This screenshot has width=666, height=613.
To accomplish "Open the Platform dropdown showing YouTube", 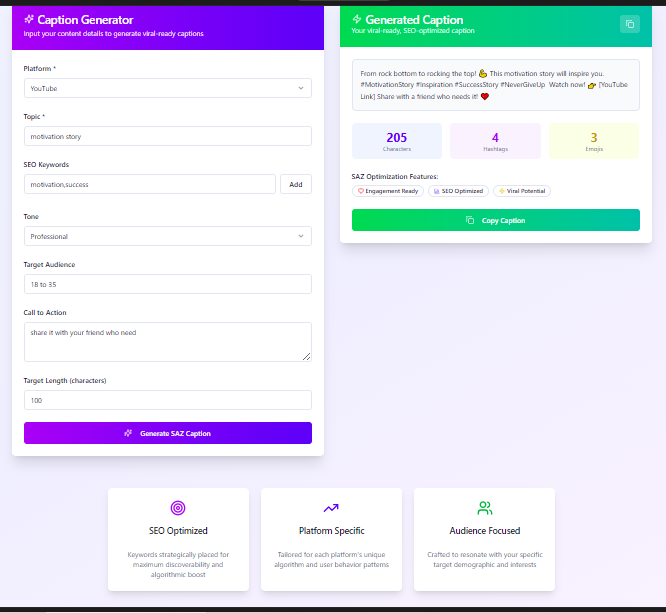I will click(168, 88).
